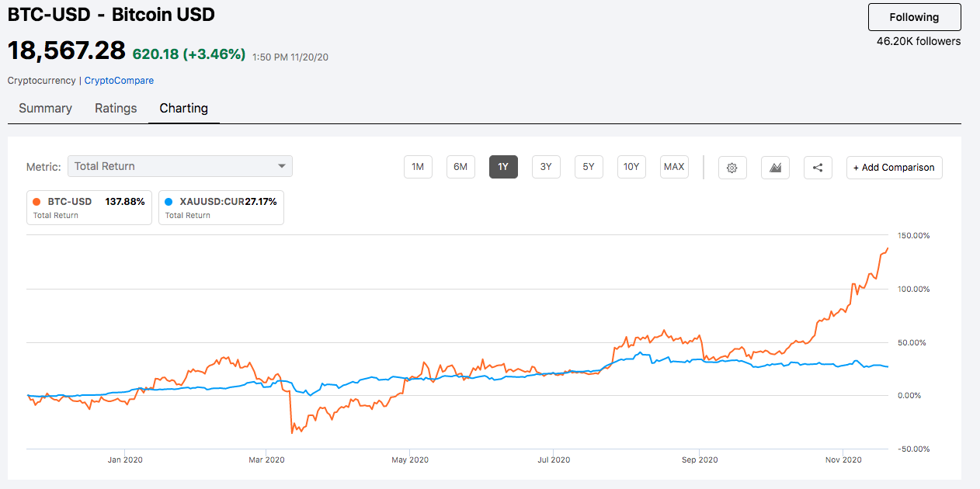The image size is (980, 489).
Task: Click the 1:50 PM 11/20/20 timestamp
Action: (x=290, y=57)
